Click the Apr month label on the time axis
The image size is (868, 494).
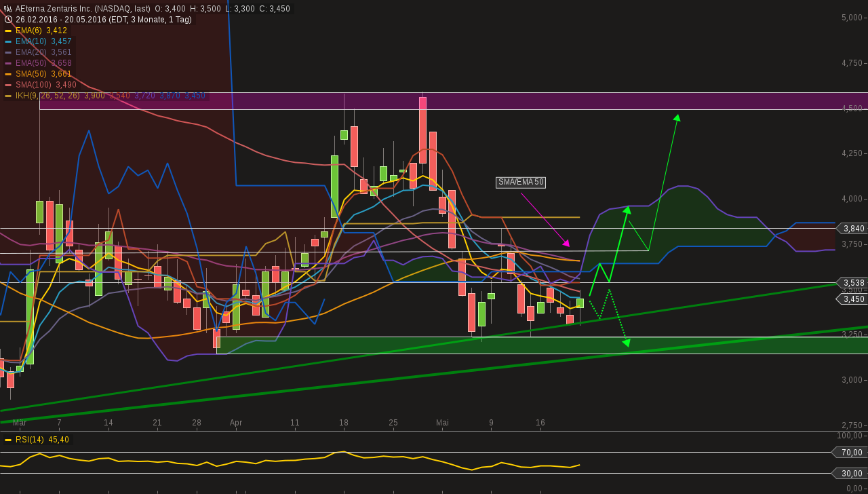click(x=236, y=423)
